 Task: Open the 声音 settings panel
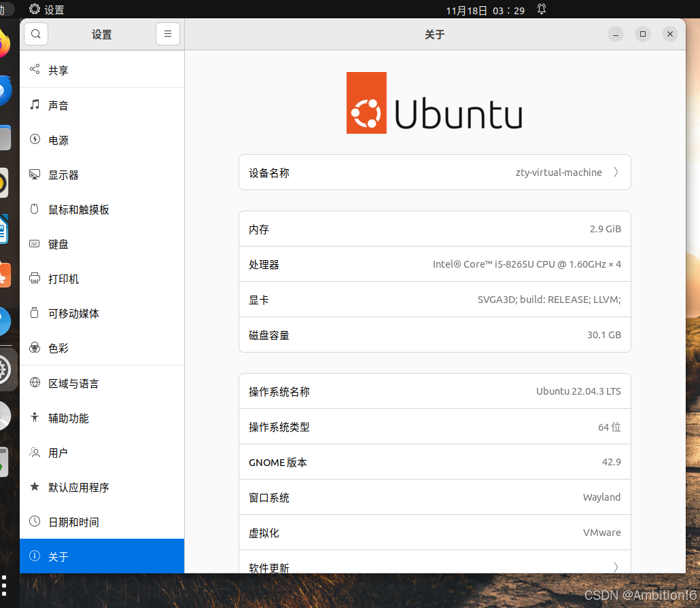[x=102, y=105]
